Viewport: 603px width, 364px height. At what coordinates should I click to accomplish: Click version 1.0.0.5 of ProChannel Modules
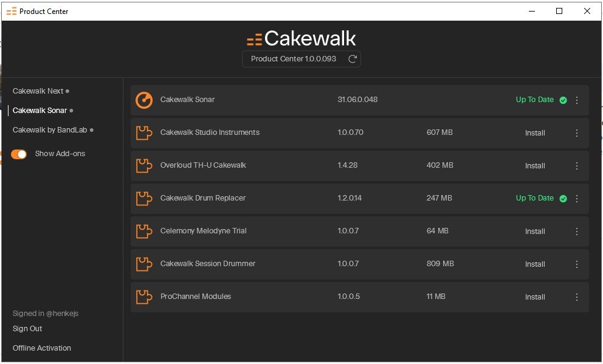tap(348, 297)
